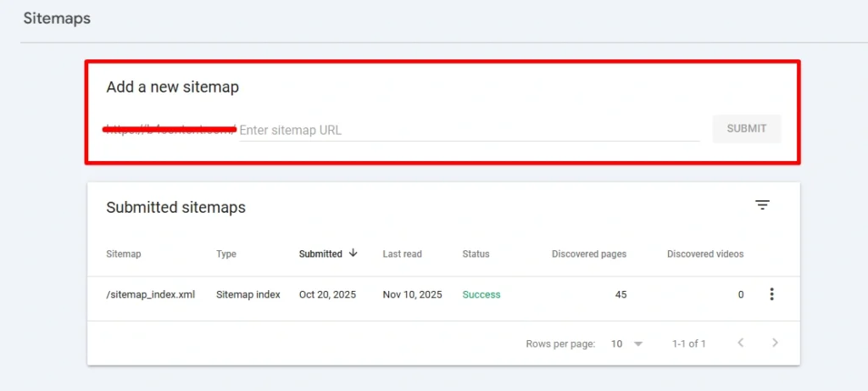This screenshot has height=391, width=868.
Task: Expand the Rows per page dropdown
Action: pos(626,344)
